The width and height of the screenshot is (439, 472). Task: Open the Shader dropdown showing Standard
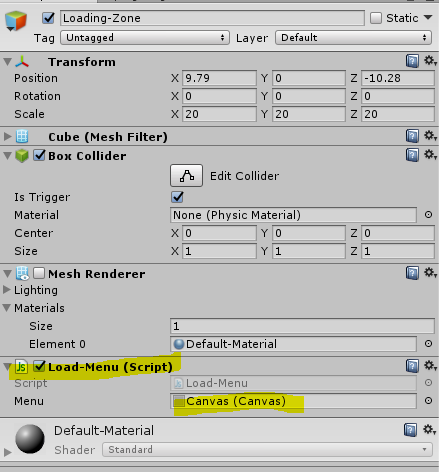[267, 450]
